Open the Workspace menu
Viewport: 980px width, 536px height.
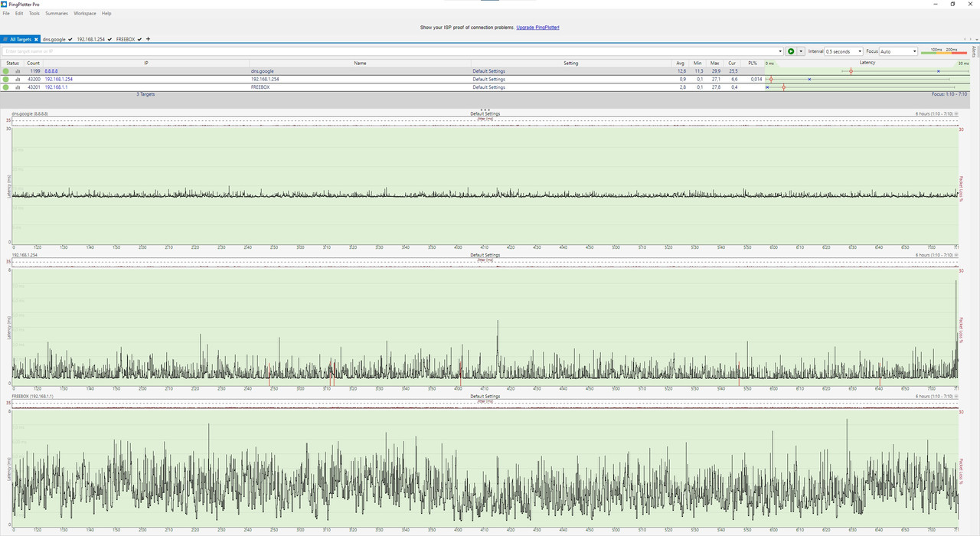click(85, 14)
